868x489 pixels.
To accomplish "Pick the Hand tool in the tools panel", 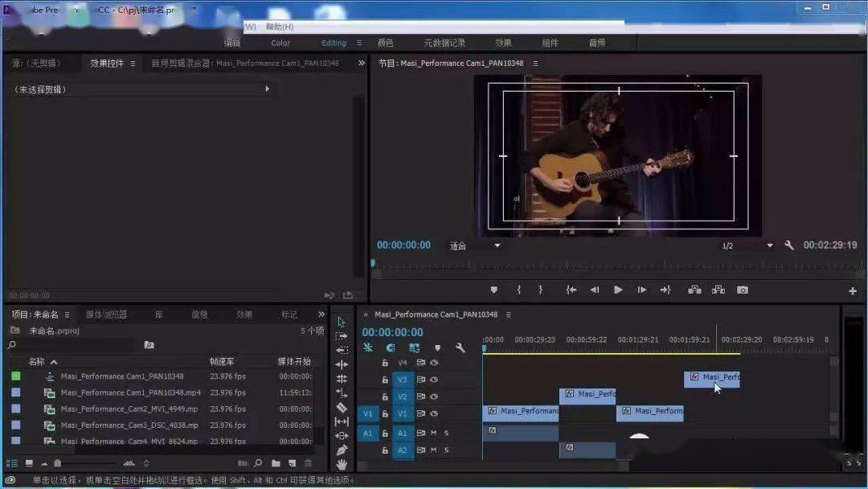I will click(x=342, y=464).
